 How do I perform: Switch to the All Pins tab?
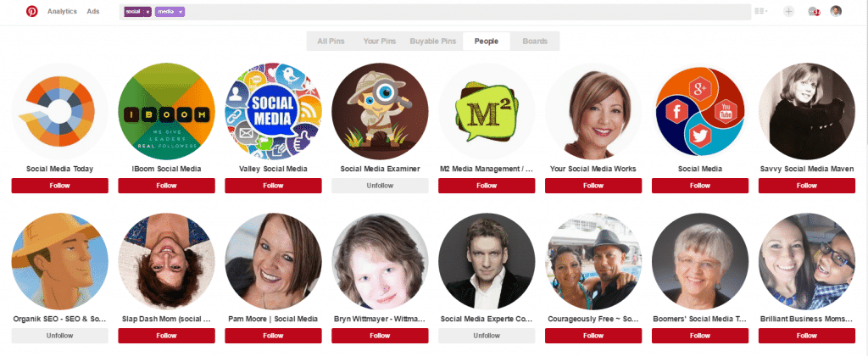(331, 41)
